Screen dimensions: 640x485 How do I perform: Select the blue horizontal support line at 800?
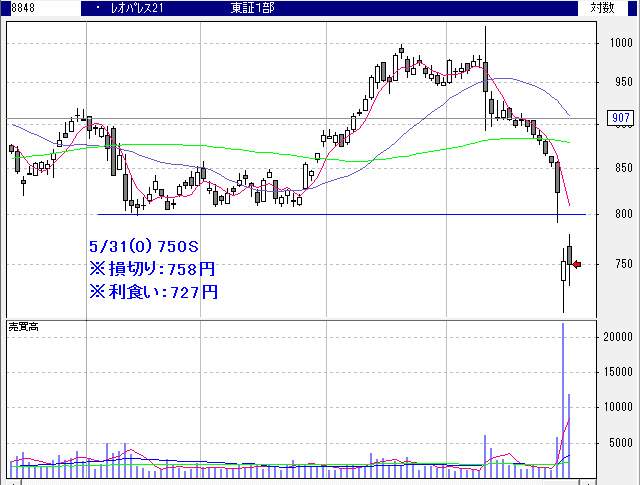click(x=300, y=214)
